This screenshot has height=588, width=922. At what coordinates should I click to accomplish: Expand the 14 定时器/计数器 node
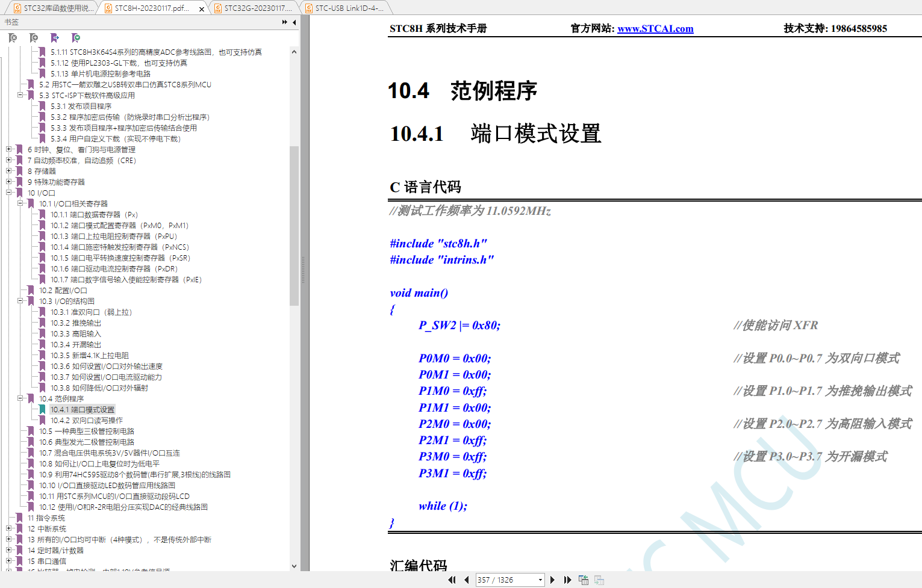click(9, 550)
